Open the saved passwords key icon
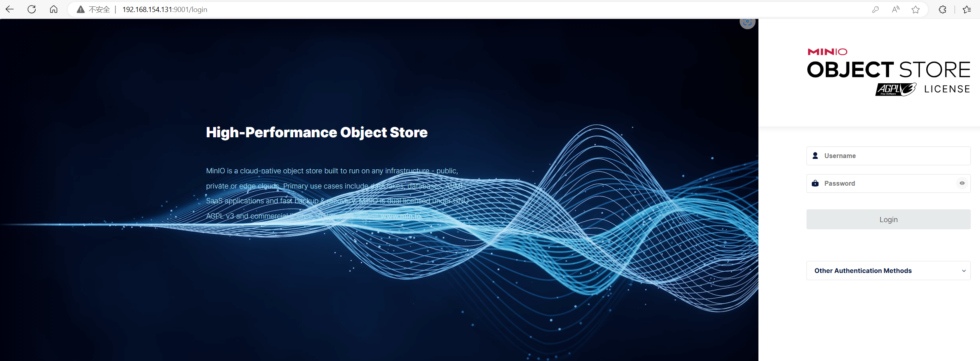The width and height of the screenshot is (980, 361). [875, 10]
